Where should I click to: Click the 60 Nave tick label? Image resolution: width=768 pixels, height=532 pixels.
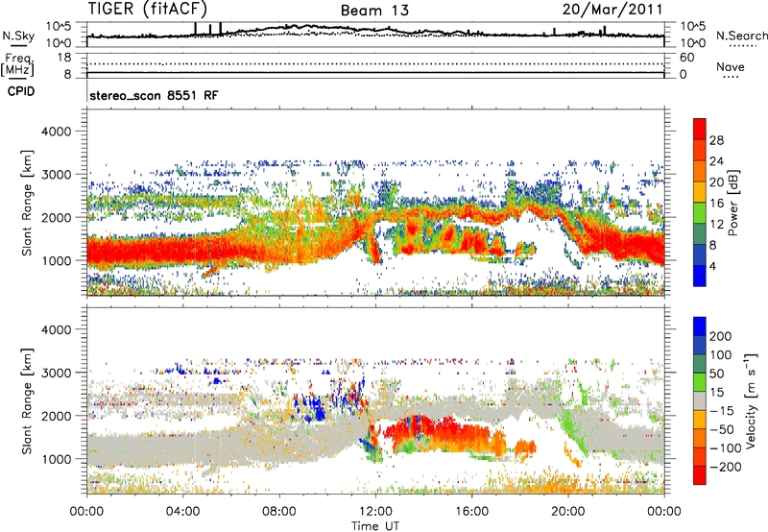click(x=686, y=58)
